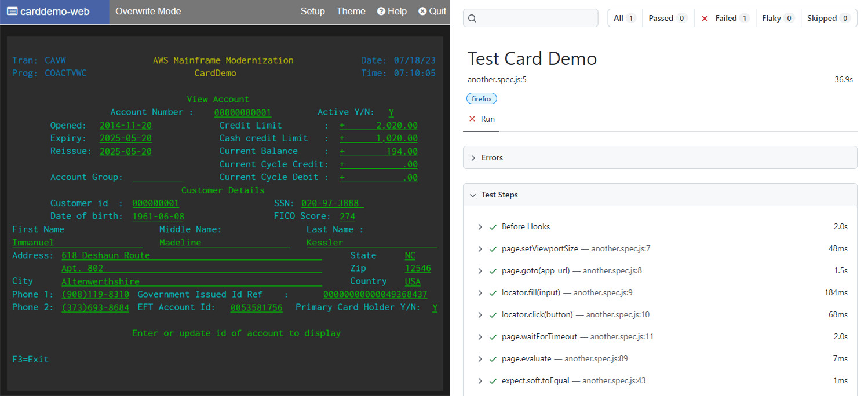Open the Theme menu
This screenshot has width=868, height=396.
[x=351, y=12]
